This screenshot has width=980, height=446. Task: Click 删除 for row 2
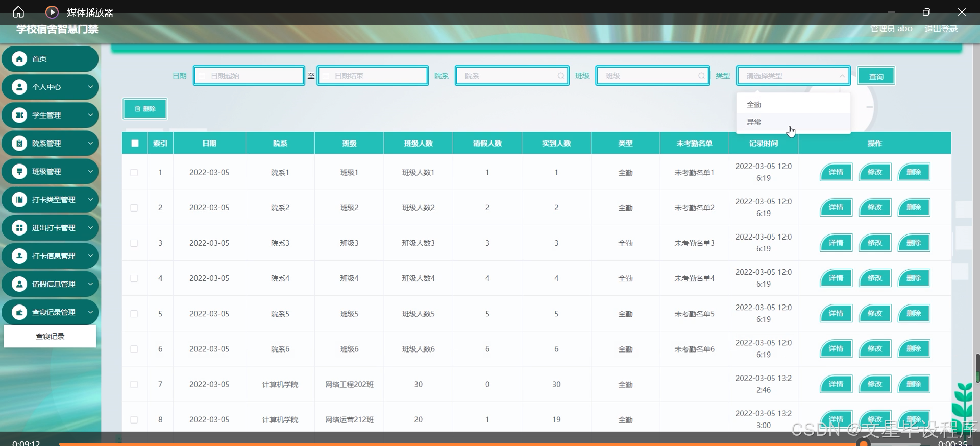914,207
